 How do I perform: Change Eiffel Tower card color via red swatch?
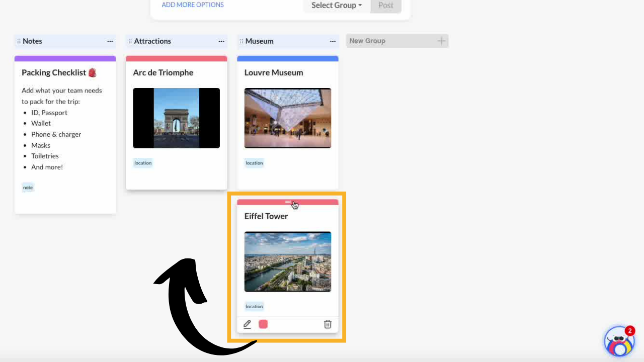click(263, 324)
